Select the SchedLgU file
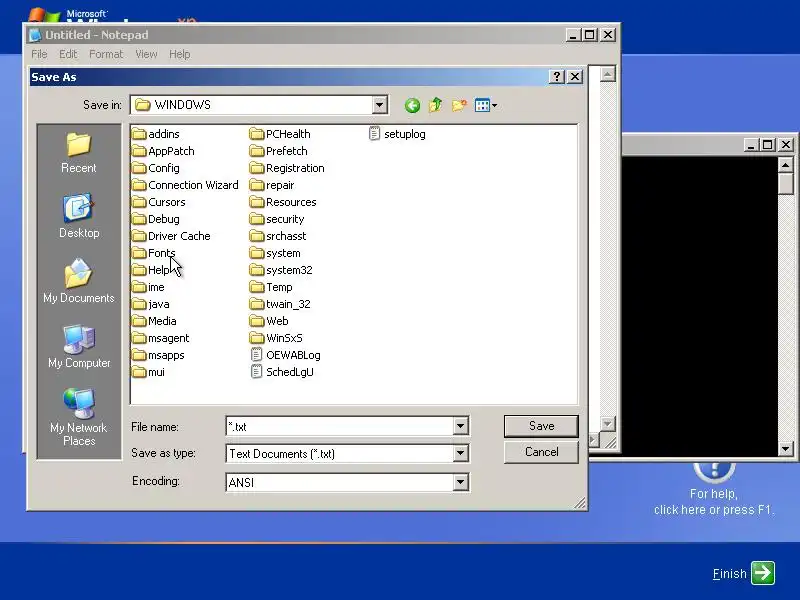The height and width of the screenshot is (600, 800). tap(282, 372)
